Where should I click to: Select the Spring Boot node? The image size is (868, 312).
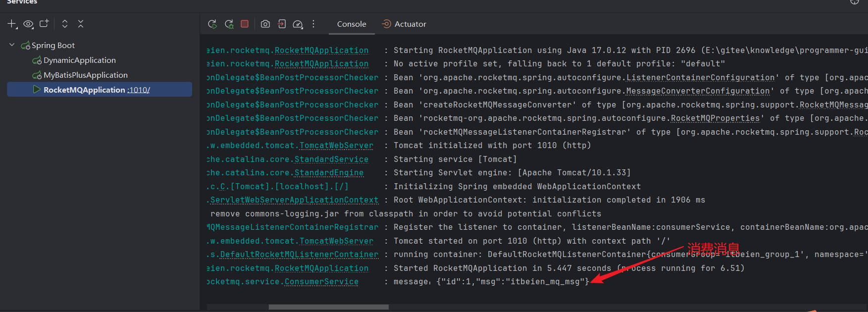(x=53, y=46)
